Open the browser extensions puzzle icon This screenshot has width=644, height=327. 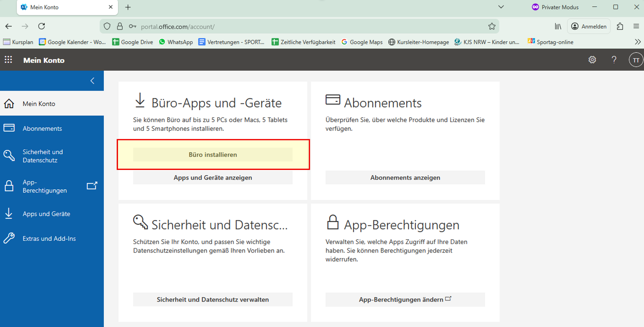click(x=620, y=27)
